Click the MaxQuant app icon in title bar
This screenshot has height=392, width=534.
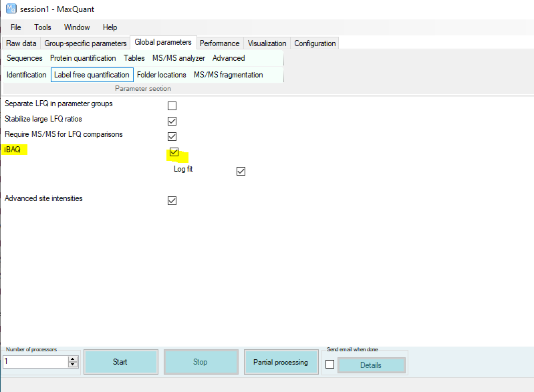click(x=11, y=9)
